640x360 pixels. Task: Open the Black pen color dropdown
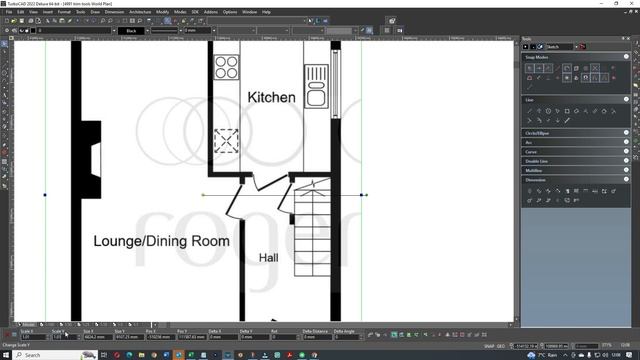click(x=147, y=31)
